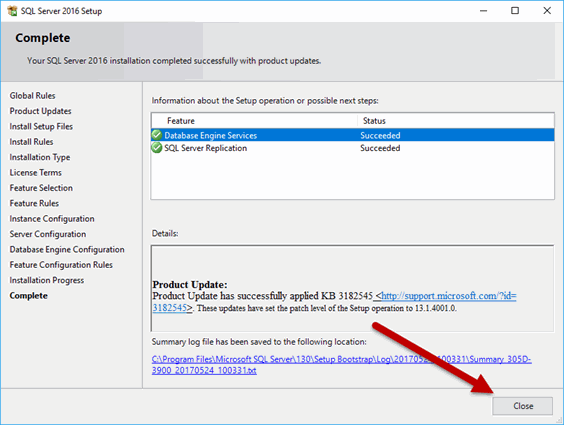Screen dimensions: 564x425
Task: Select the Database Engine Services row
Action: (352, 135)
